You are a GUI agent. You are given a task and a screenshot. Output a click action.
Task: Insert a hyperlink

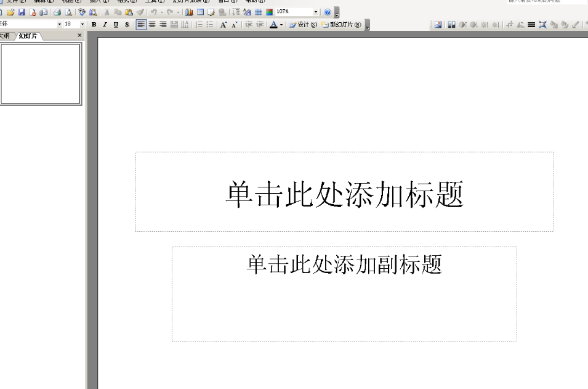[x=222, y=12]
